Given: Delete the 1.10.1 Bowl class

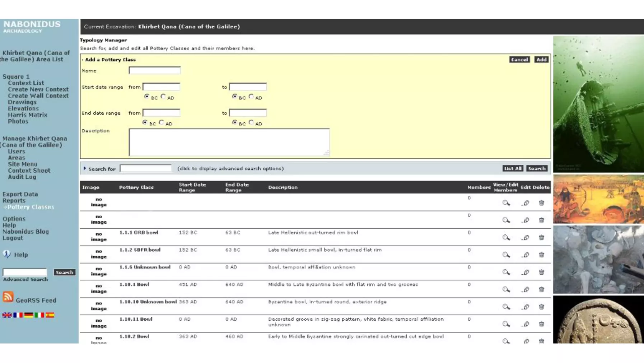Looking at the screenshot, I should click(541, 289).
